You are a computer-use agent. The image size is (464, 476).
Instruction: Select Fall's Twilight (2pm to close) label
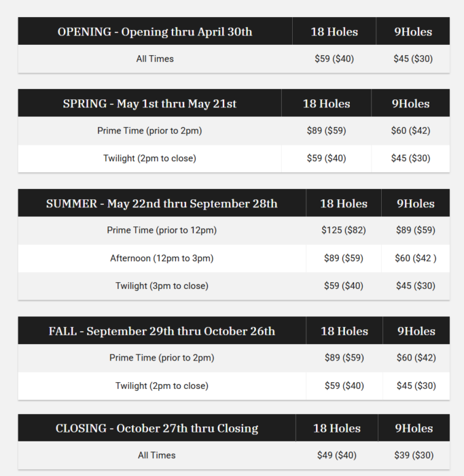(x=162, y=386)
